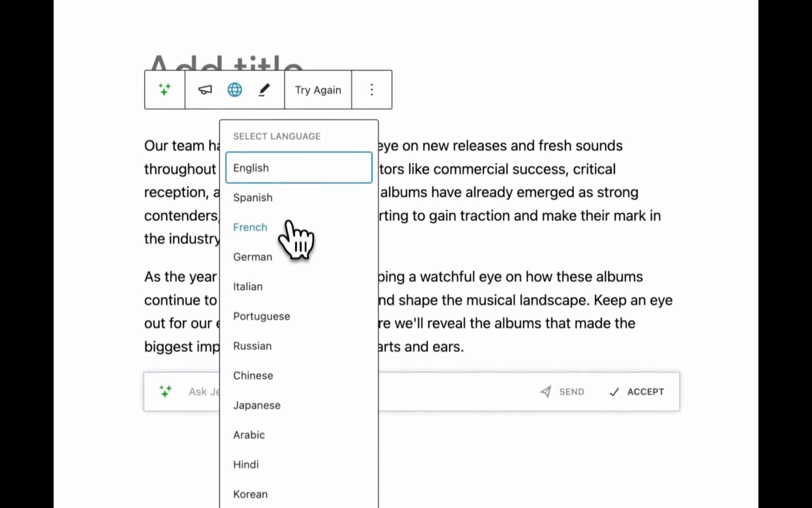Screen dimensions: 812x508
Task: Click the AI sparkle icon in the toolbar
Action: 164,90
